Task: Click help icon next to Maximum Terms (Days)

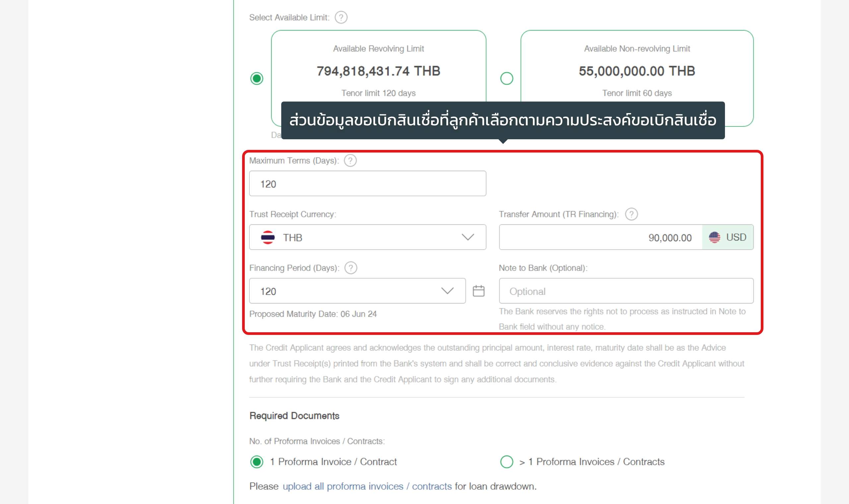Action: coord(350,160)
